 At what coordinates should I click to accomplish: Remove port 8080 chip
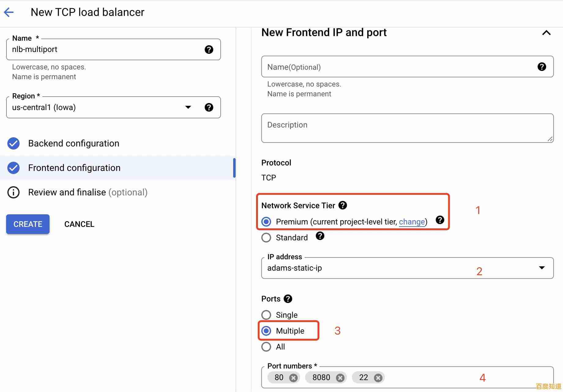[x=340, y=378]
